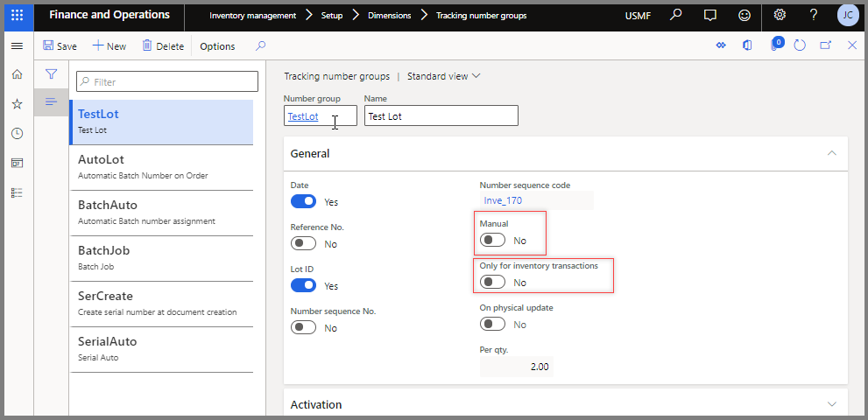This screenshot has height=420, width=868.
Task: Click the Per qty. field
Action: 517,367
